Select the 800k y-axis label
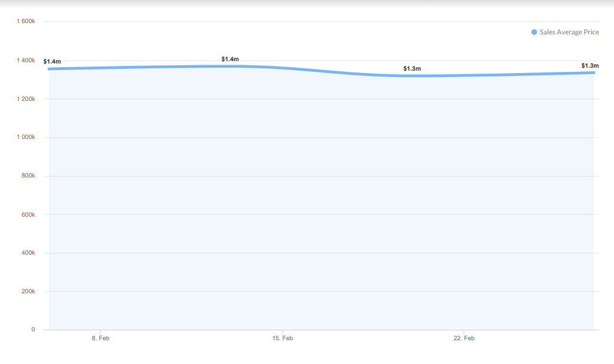614x364 pixels. pos(29,176)
